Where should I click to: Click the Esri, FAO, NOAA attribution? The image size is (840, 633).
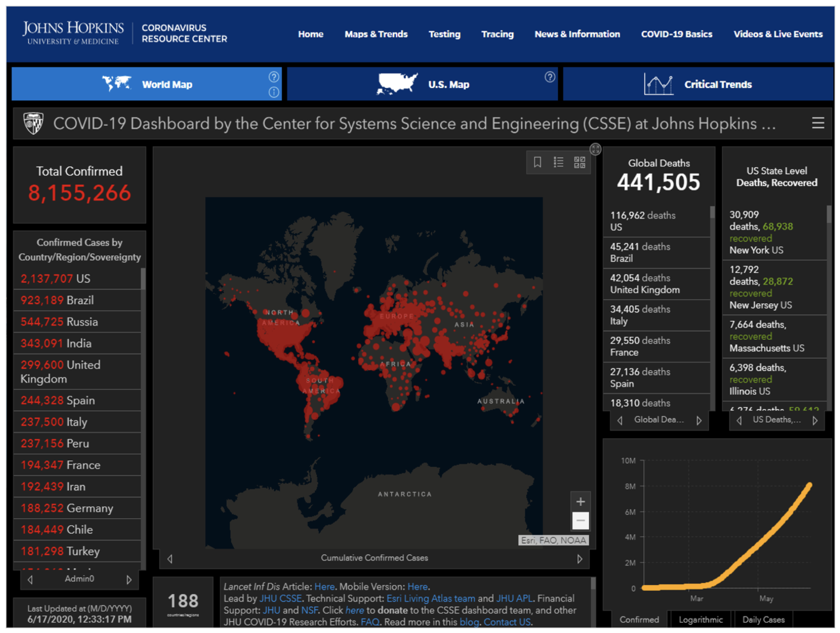pyautogui.click(x=554, y=540)
